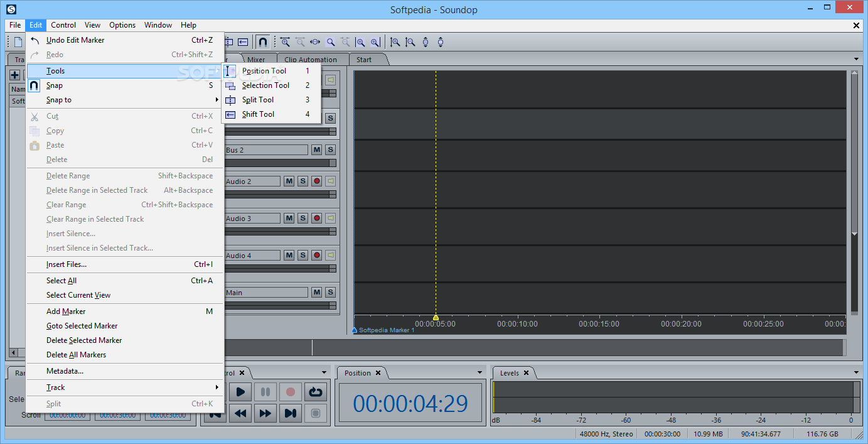Open the Options menu

click(x=122, y=25)
